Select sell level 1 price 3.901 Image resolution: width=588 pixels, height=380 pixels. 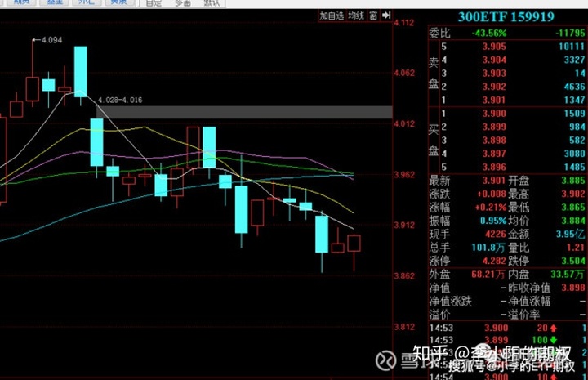click(494, 101)
